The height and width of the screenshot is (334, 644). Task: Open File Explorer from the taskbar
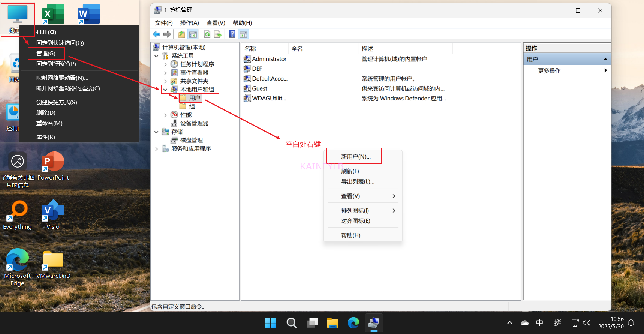332,323
